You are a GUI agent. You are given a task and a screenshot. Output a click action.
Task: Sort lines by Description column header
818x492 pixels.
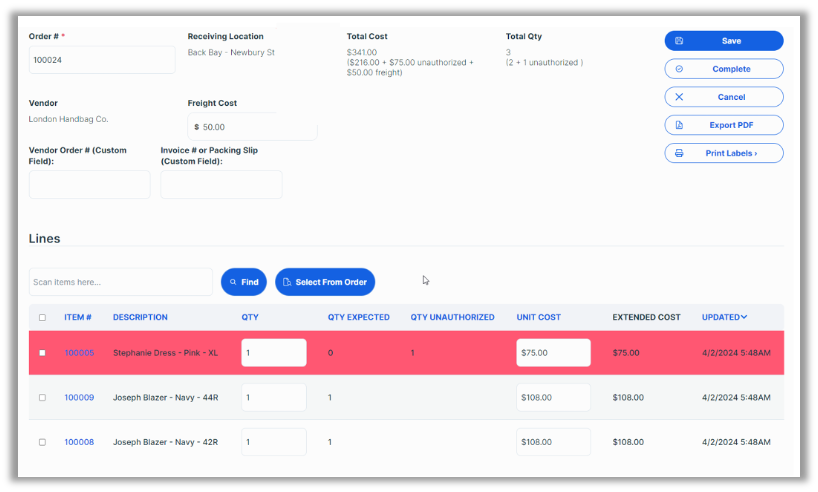coord(140,317)
